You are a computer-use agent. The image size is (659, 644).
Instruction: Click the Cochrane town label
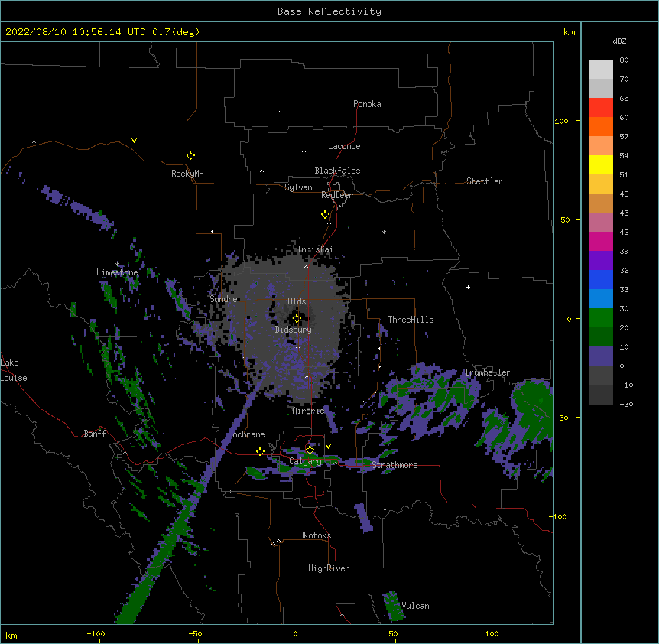coord(246,434)
